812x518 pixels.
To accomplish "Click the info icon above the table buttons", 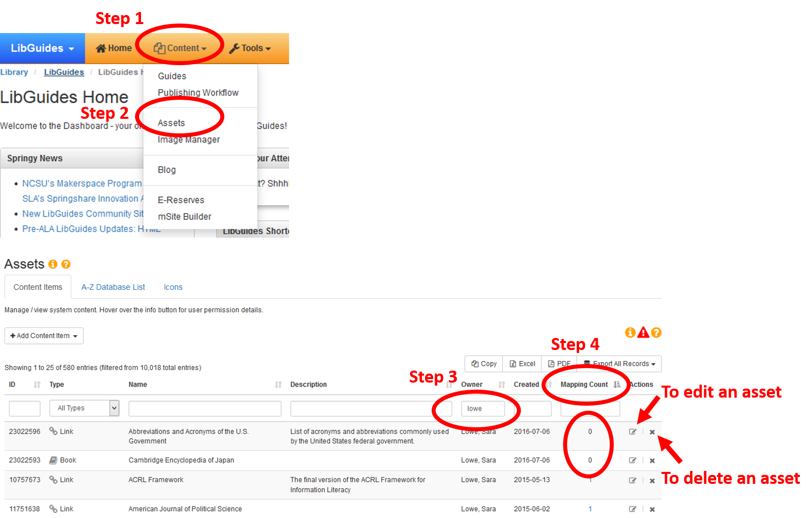I will click(630, 332).
